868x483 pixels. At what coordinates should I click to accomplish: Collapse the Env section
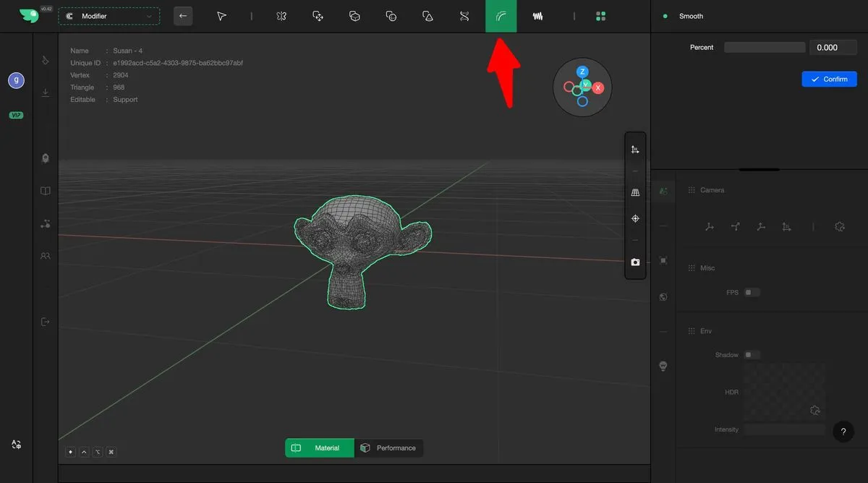click(705, 331)
